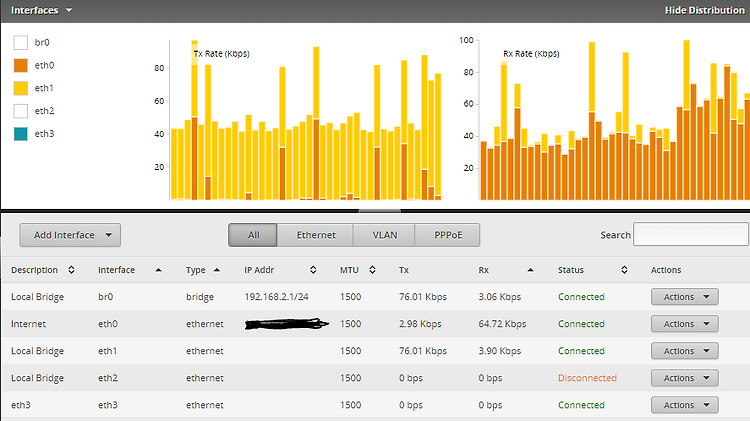Screen dimensions: 750x421
Task: Open Actions menu for br0 row
Action: coord(684,297)
